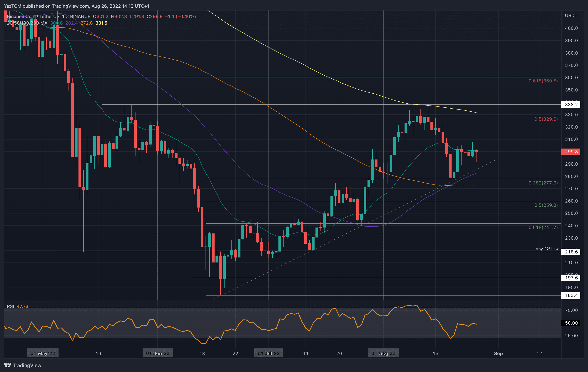Click the 0.618(360.5) Fibonacci label
588x372 pixels.
[x=543, y=81]
